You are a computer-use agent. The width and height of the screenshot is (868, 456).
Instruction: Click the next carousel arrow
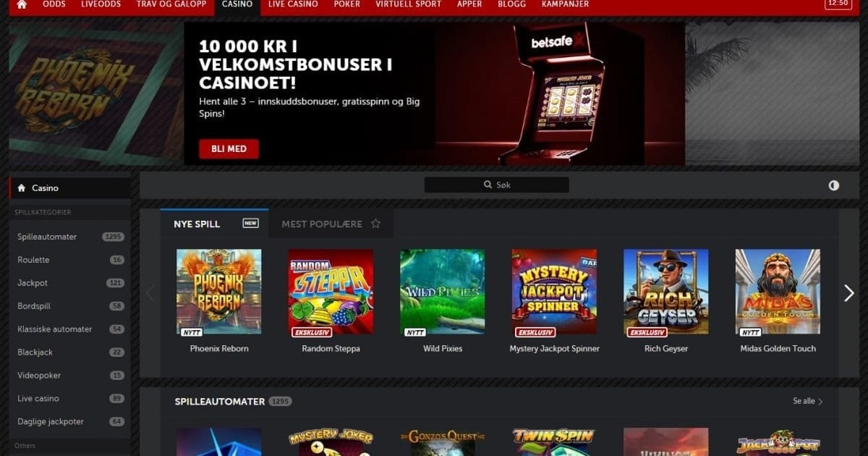[x=849, y=292]
